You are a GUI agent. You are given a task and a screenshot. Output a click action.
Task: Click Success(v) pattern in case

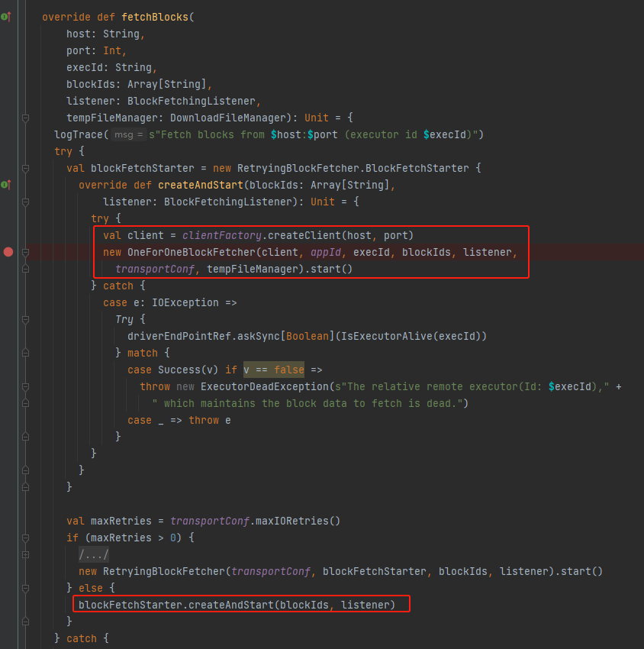click(x=188, y=370)
